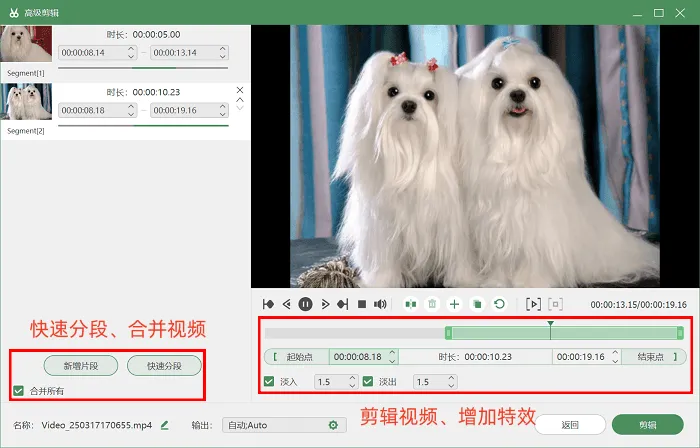
Task: Click the split segment icon
Action: point(411,304)
